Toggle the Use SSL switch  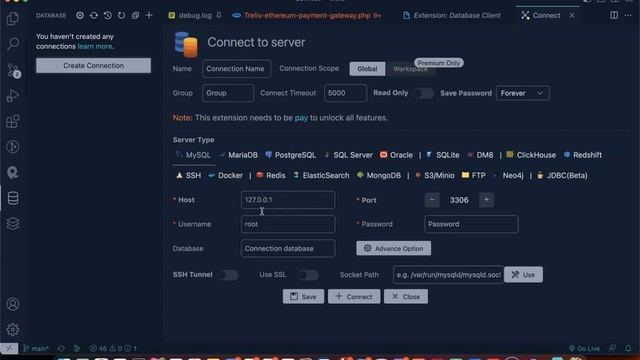point(308,275)
